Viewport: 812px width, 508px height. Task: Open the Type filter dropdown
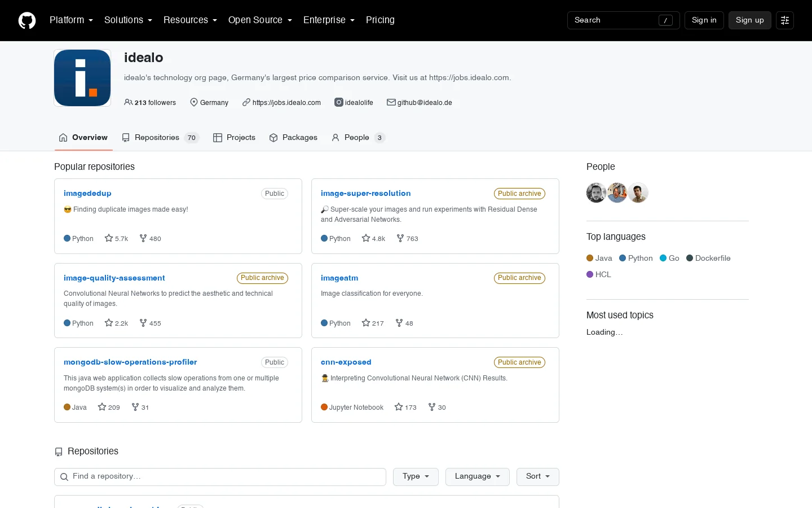(x=416, y=477)
